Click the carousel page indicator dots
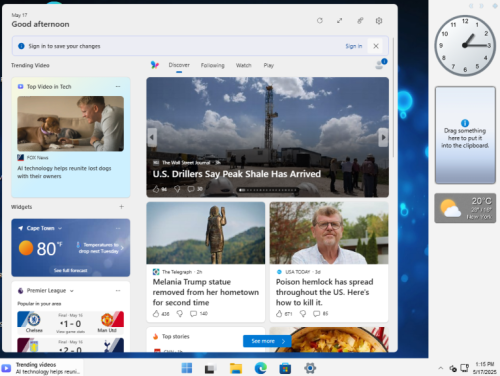This screenshot has width=500, height=376. pos(268,190)
